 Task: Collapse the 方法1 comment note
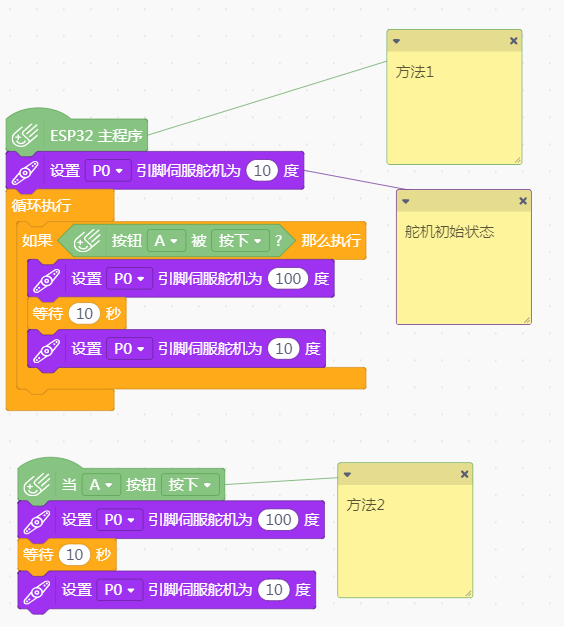pos(396,41)
